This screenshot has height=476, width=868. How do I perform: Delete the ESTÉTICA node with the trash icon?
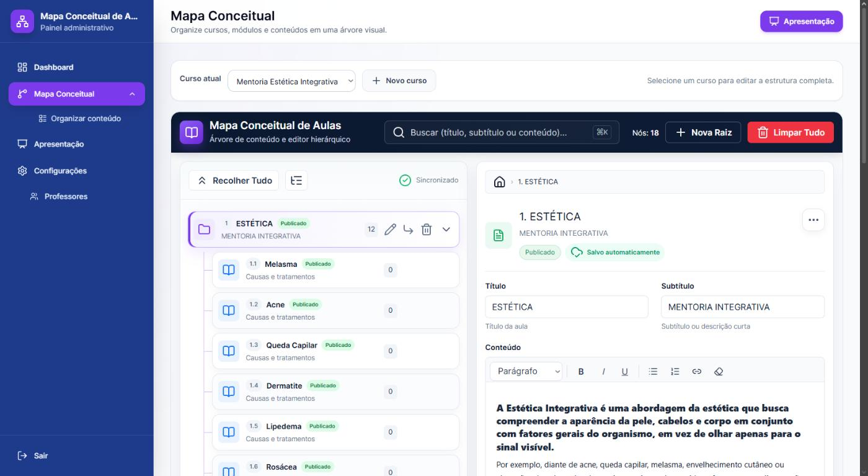pyautogui.click(x=427, y=230)
